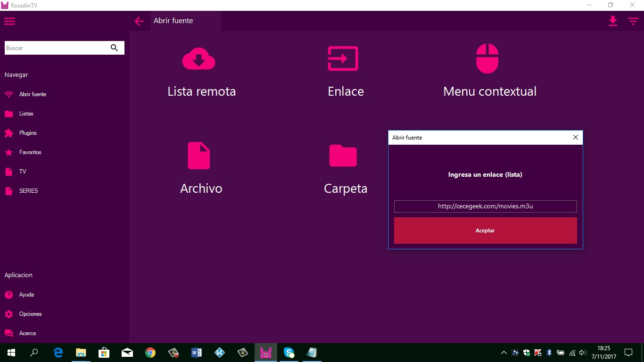Image resolution: width=644 pixels, height=362 pixels.
Task: Open Microsoft Store from the taskbar
Action: pos(104,353)
